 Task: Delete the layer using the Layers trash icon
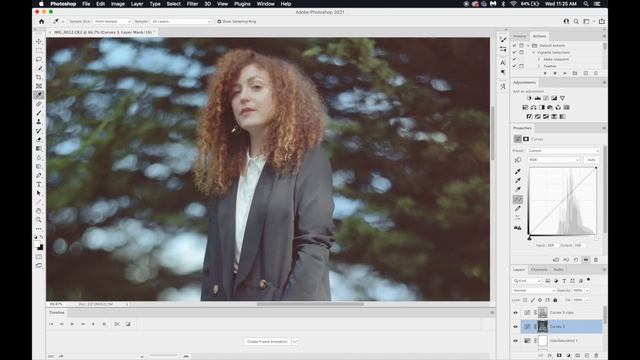coord(596,356)
